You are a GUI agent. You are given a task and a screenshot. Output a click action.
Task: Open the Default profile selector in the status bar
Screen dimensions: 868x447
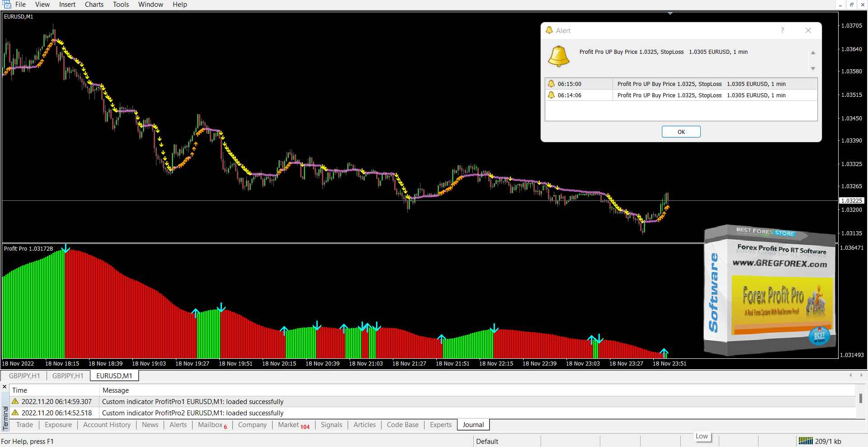coord(487,441)
